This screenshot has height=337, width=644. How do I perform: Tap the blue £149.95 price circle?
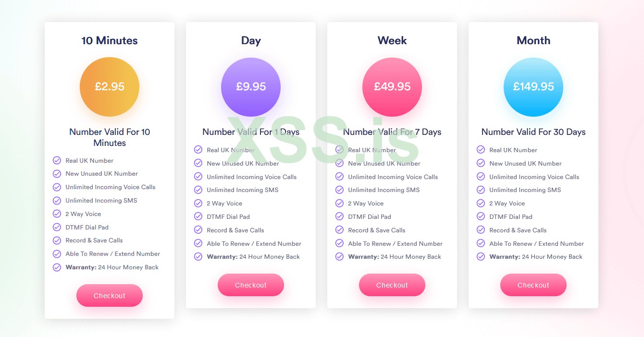click(x=533, y=87)
